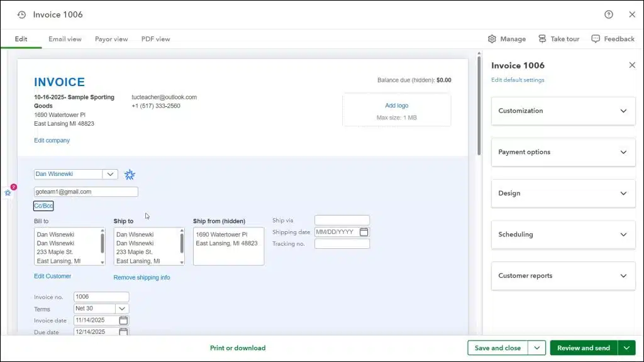
Task: Expand the Payment options section
Action: point(563,152)
